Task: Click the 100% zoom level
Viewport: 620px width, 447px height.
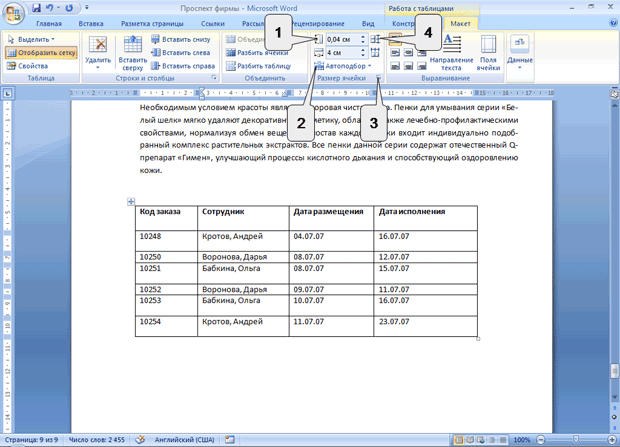Action: pos(522,440)
